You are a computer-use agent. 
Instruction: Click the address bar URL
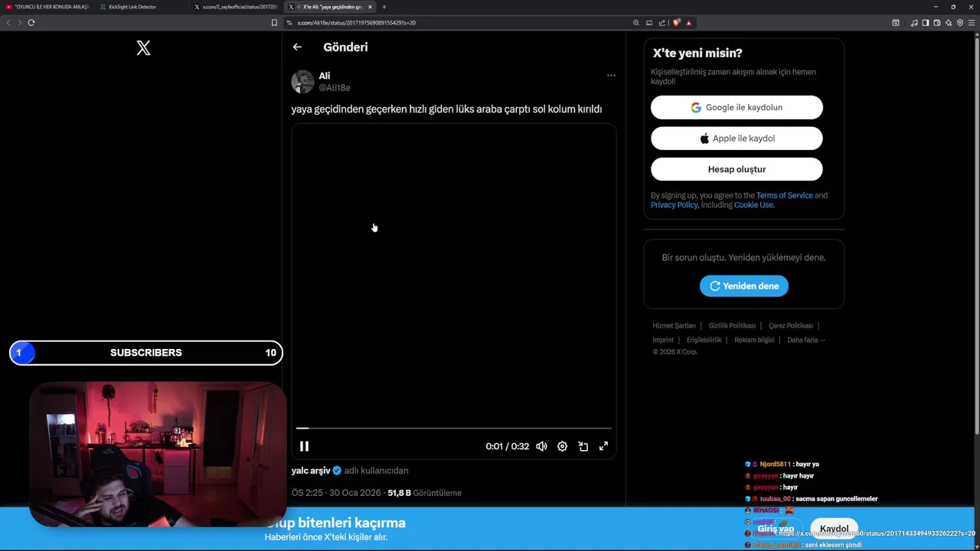357,23
